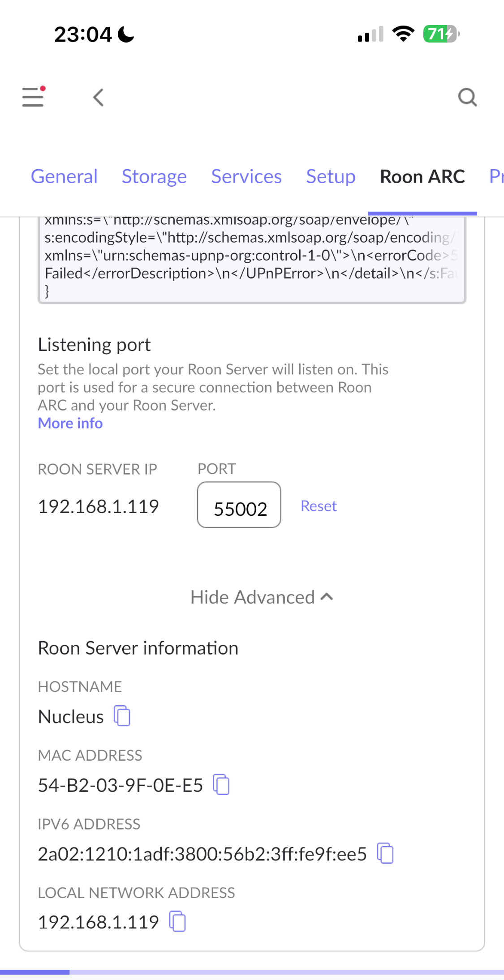Open the Services tab

(x=246, y=176)
